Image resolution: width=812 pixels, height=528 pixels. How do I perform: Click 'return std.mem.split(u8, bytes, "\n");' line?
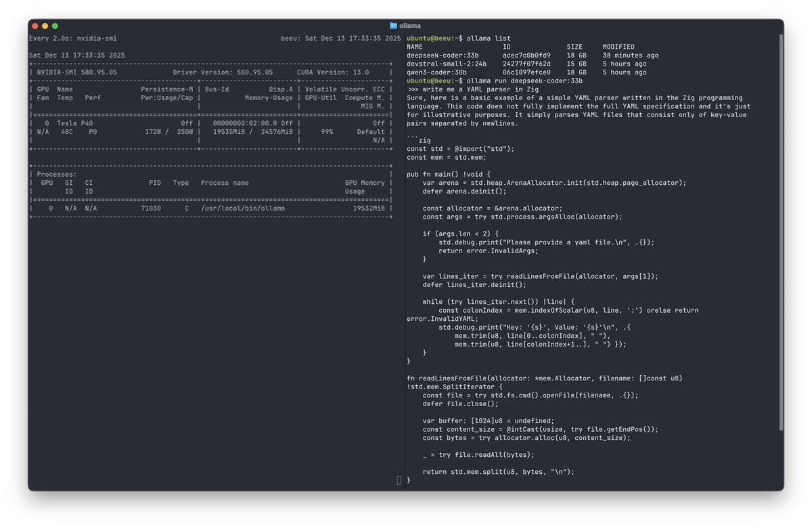tap(499, 472)
